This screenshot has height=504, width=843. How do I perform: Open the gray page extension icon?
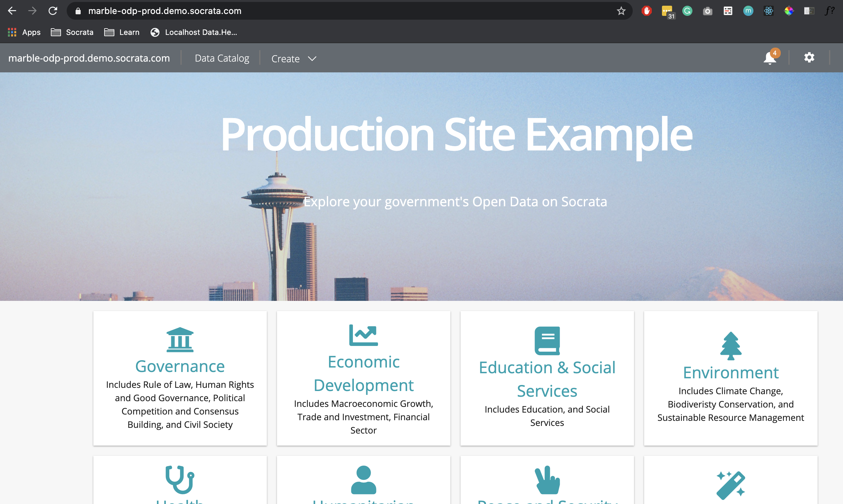pyautogui.click(x=809, y=11)
